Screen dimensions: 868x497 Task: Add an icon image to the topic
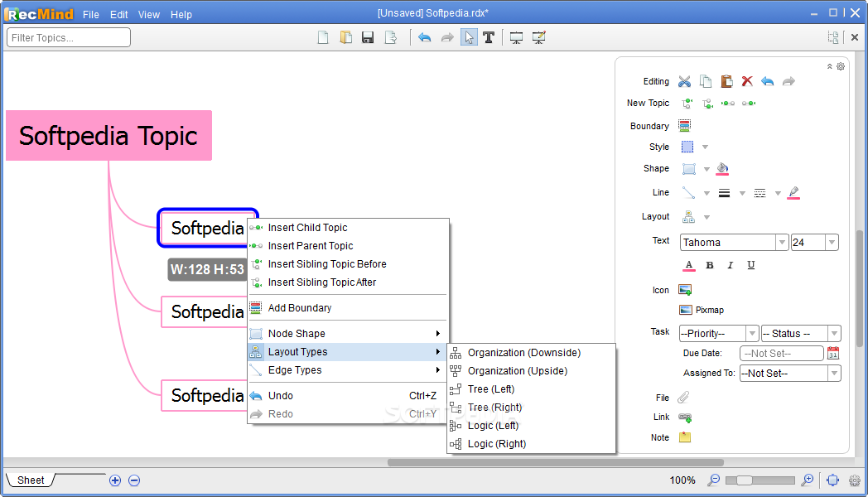(685, 289)
